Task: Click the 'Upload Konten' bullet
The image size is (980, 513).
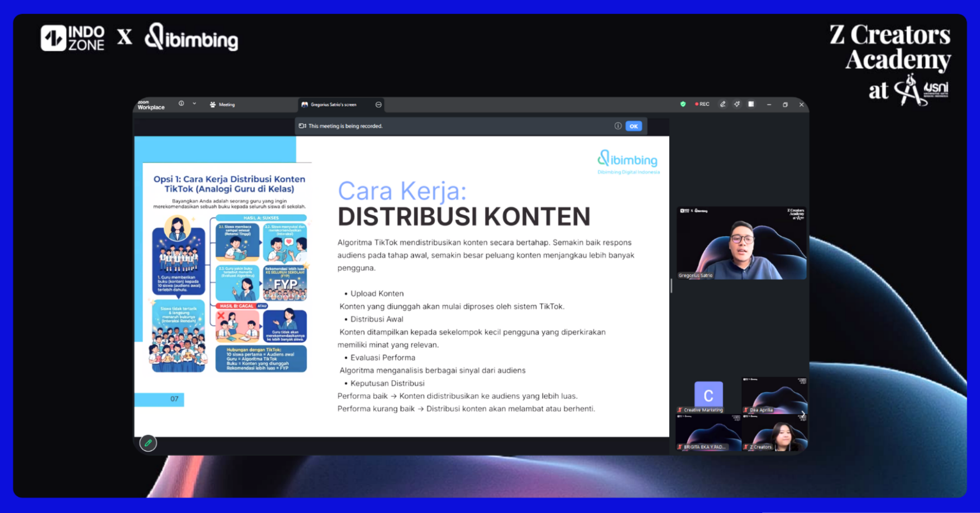Action: (376, 294)
